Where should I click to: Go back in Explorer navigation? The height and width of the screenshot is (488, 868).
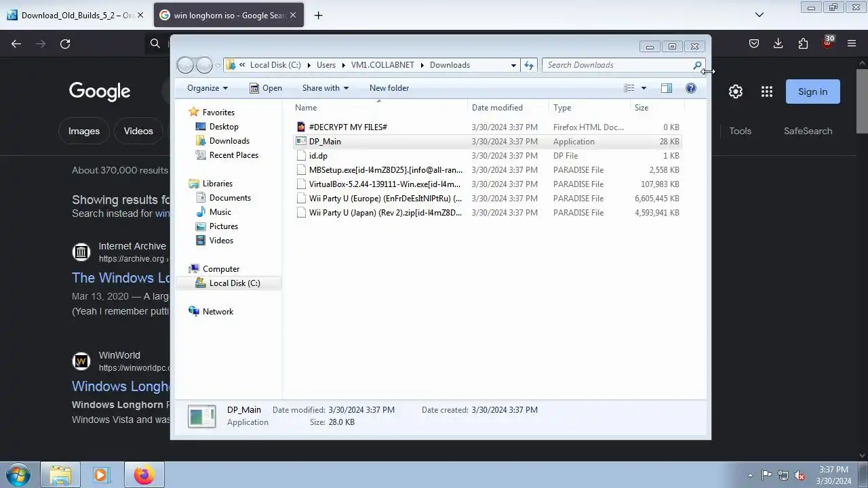(x=185, y=65)
